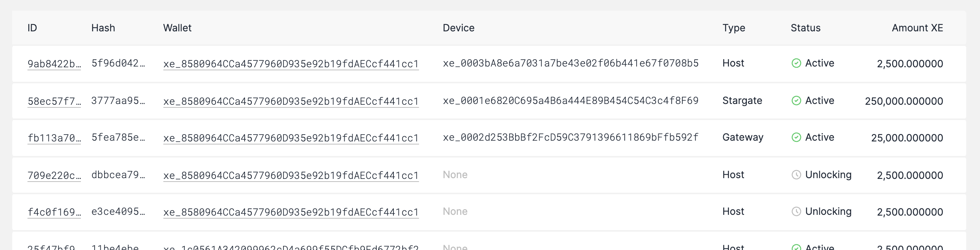Open the wallet link on Unlocking row 709e220c

(291, 175)
